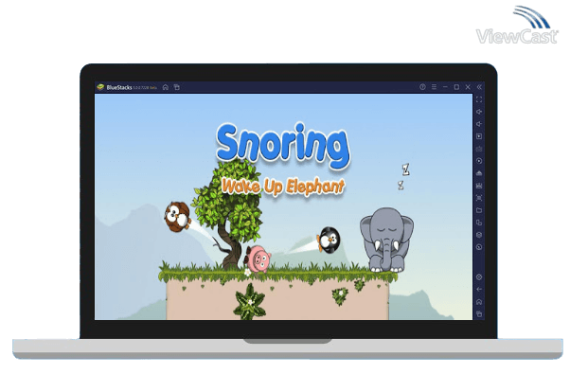Go back with Android back arrow
Image resolution: width=570 pixels, height=392 pixels.
pyautogui.click(x=479, y=290)
